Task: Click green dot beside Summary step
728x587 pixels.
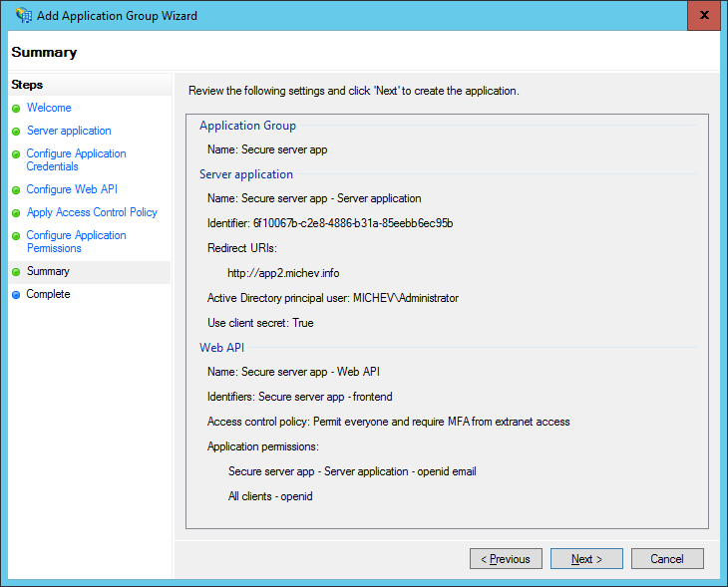Action: (x=16, y=272)
